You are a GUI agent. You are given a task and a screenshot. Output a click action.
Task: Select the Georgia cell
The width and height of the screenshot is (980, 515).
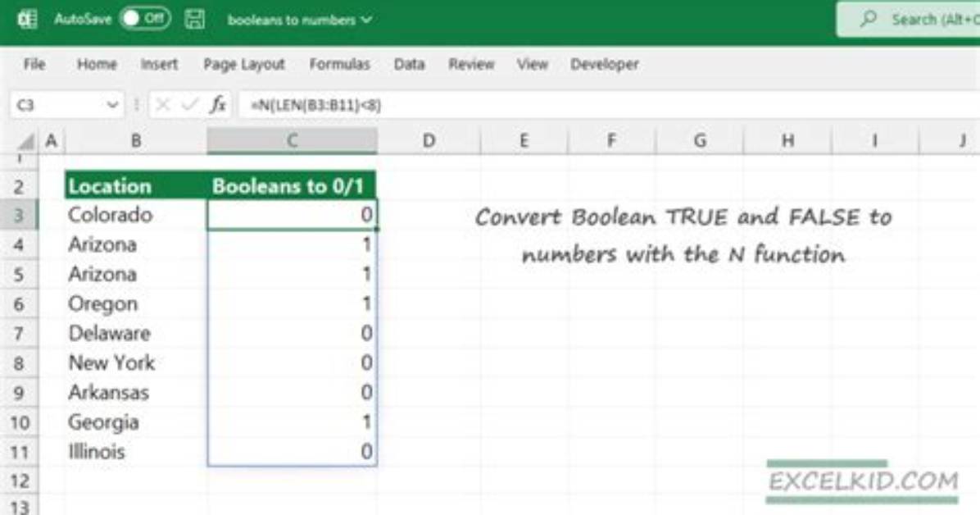point(136,422)
